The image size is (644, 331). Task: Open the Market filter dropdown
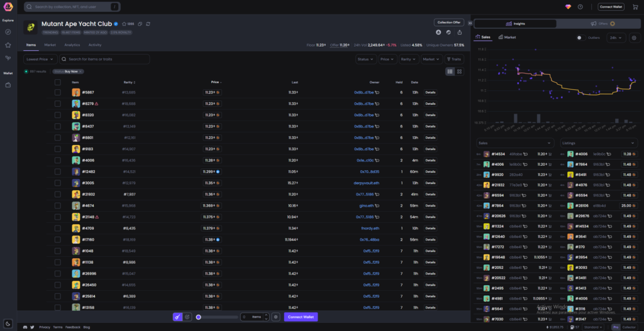pos(431,59)
